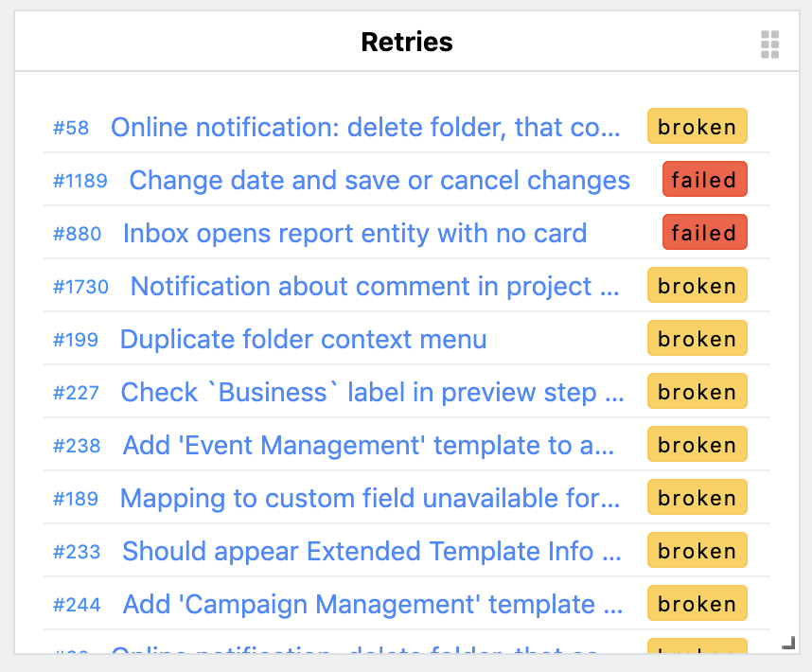Open 'Add Campaign Management template' test
Image resolution: width=812 pixels, height=672 pixels.
pos(372,604)
